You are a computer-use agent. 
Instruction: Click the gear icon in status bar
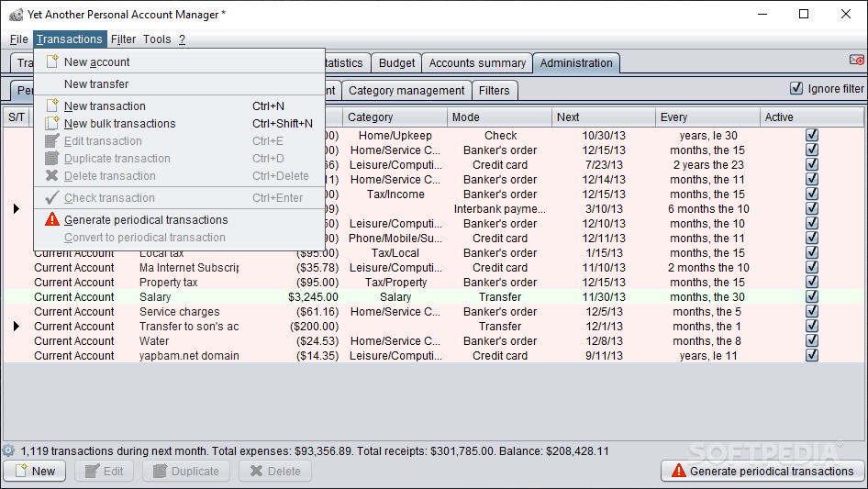pyautogui.click(x=8, y=450)
